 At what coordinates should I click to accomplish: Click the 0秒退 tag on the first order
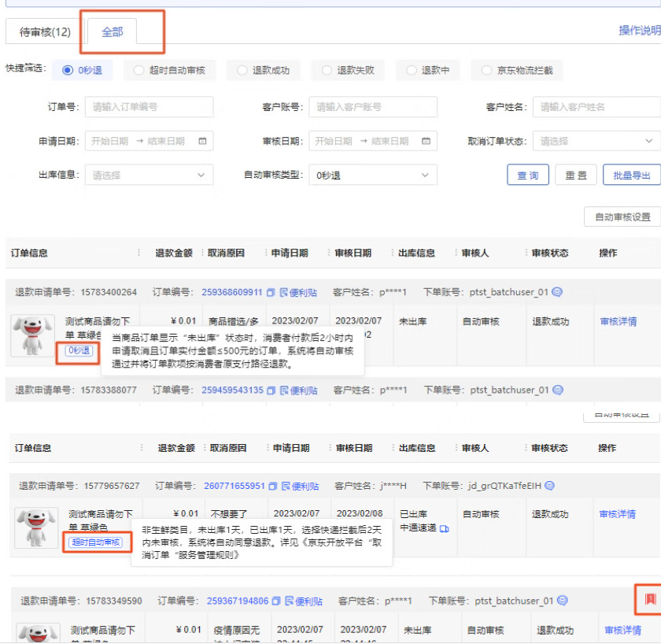tap(77, 351)
